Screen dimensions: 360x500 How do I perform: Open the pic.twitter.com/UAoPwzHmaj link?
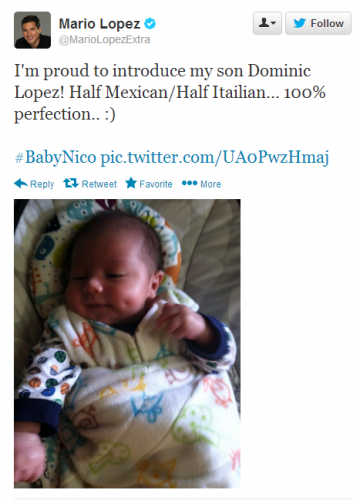[x=215, y=158]
